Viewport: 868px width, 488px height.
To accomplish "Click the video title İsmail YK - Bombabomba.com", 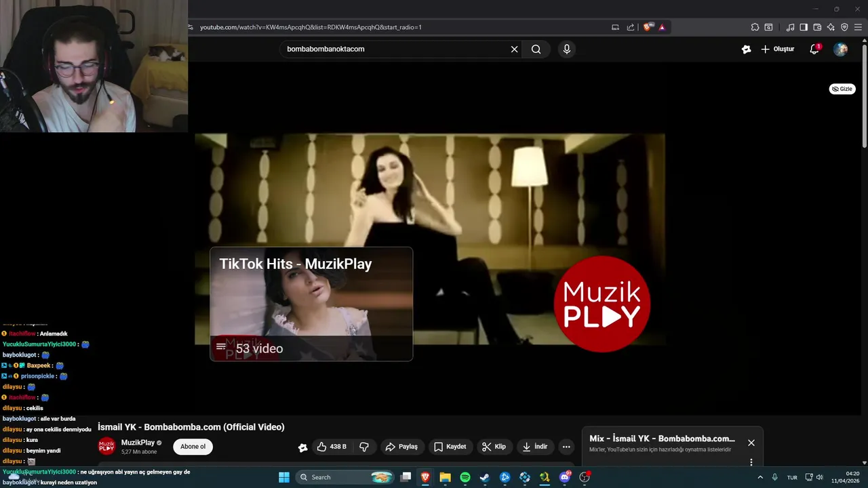I will (x=191, y=427).
